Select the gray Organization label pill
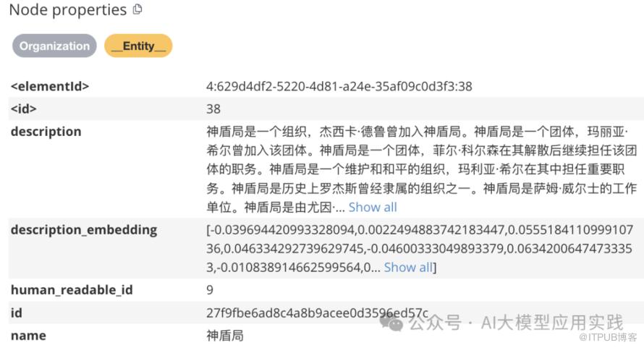Image resolution: width=644 pixels, height=348 pixels. (54, 46)
